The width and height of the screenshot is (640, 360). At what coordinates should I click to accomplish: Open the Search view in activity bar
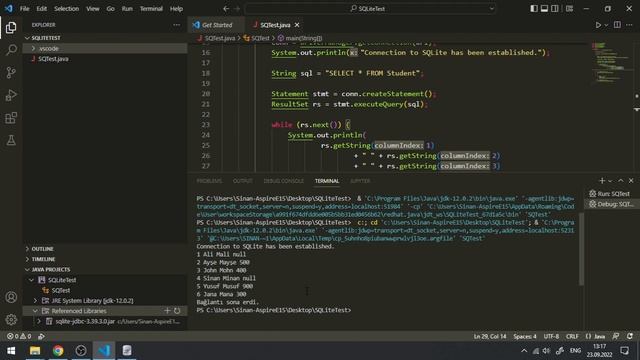pos(11,50)
